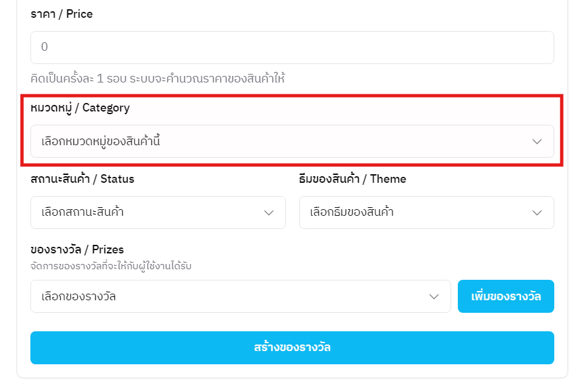Screen dimensions: 584x392
Task: Click the หมวดหมู่ / Category label
Action: 80,108
